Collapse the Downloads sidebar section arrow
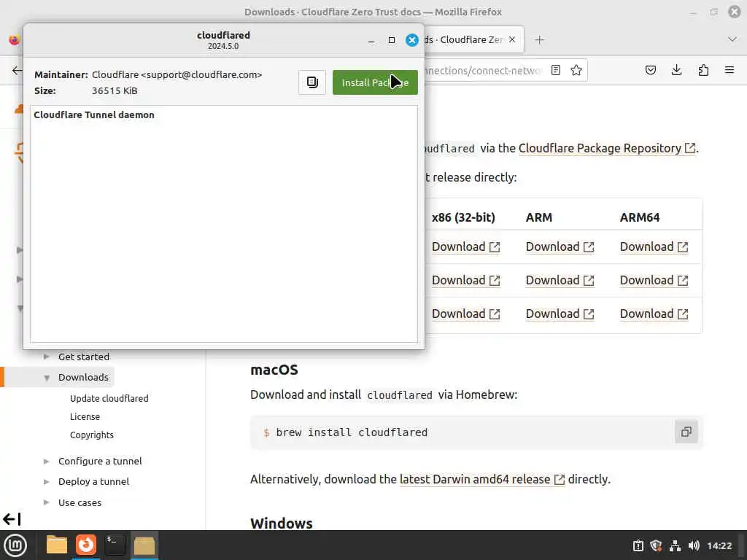 click(47, 378)
